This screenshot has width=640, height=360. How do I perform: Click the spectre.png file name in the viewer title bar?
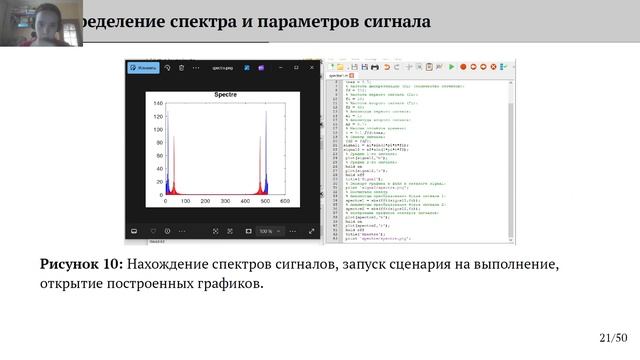(x=222, y=68)
